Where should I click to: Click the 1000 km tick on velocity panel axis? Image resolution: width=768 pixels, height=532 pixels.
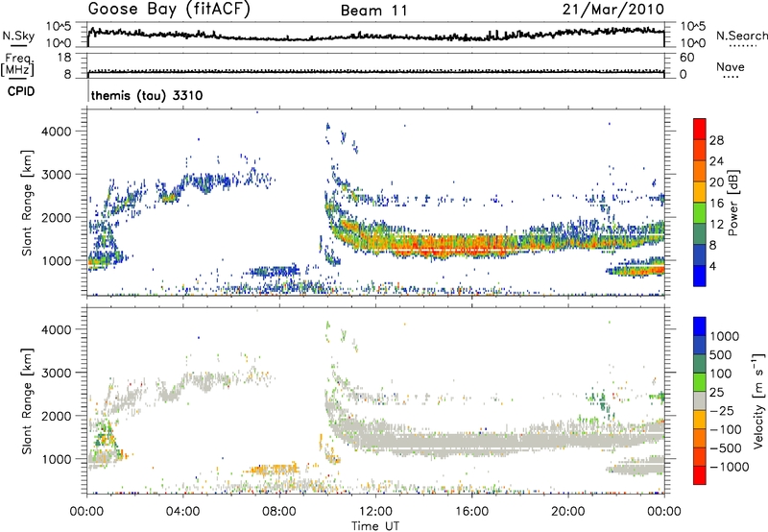(x=57, y=459)
